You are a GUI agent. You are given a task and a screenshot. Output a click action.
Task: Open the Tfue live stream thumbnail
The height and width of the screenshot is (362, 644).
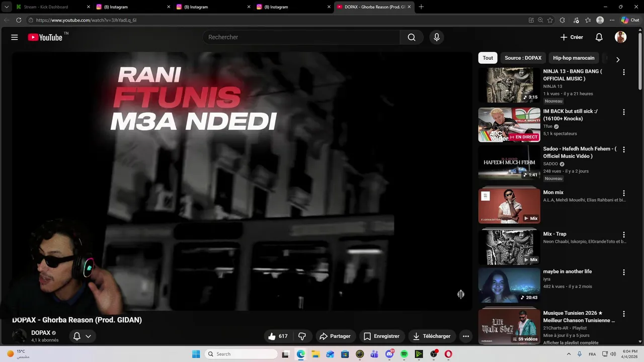(x=509, y=125)
